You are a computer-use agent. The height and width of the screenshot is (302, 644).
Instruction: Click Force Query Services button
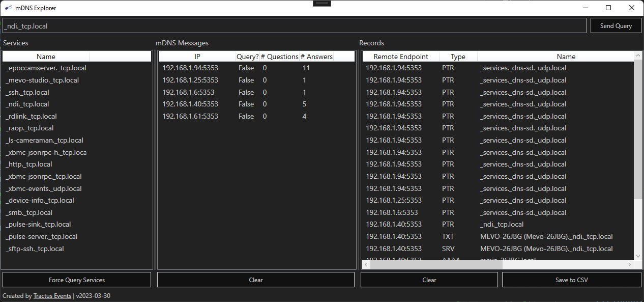(77, 280)
